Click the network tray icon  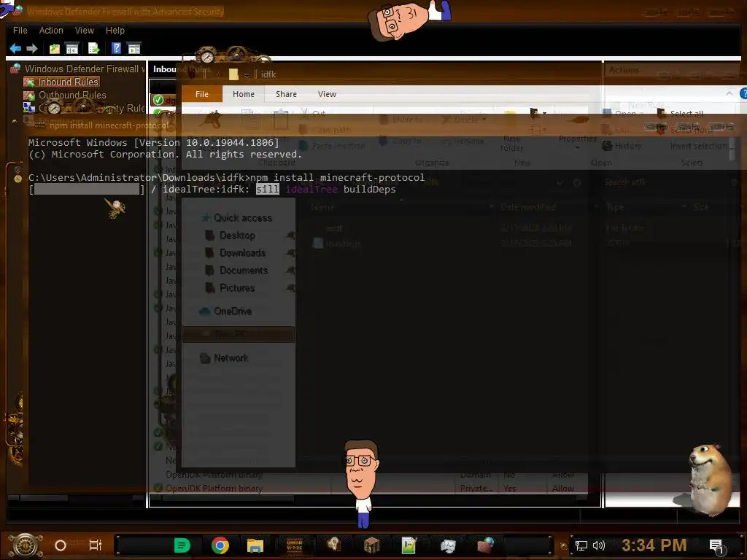pyautogui.click(x=581, y=545)
